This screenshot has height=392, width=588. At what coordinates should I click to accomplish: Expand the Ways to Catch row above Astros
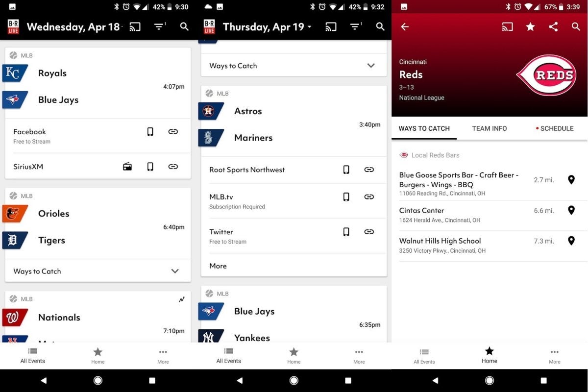(x=294, y=66)
